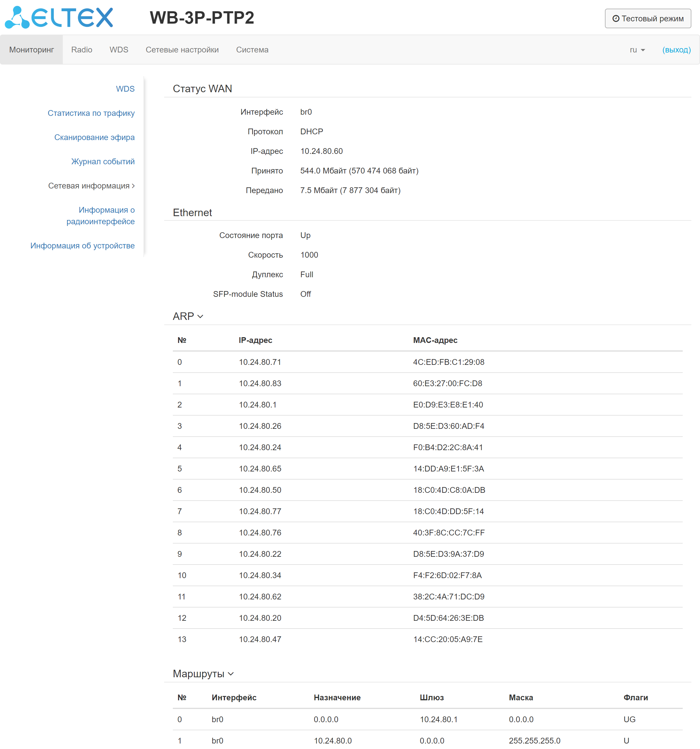The height and width of the screenshot is (749, 700).
Task: Open Информация о радиоинтерфейсе page
Action: tap(101, 216)
